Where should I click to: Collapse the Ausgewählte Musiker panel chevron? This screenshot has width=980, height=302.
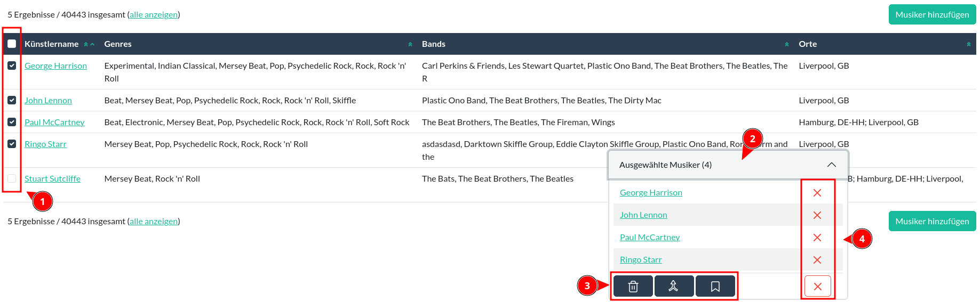coord(832,165)
